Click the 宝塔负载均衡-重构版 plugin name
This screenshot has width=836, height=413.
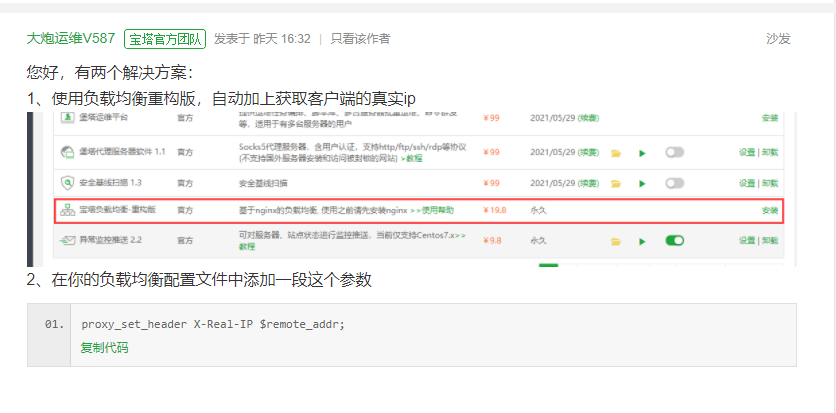[117, 210]
